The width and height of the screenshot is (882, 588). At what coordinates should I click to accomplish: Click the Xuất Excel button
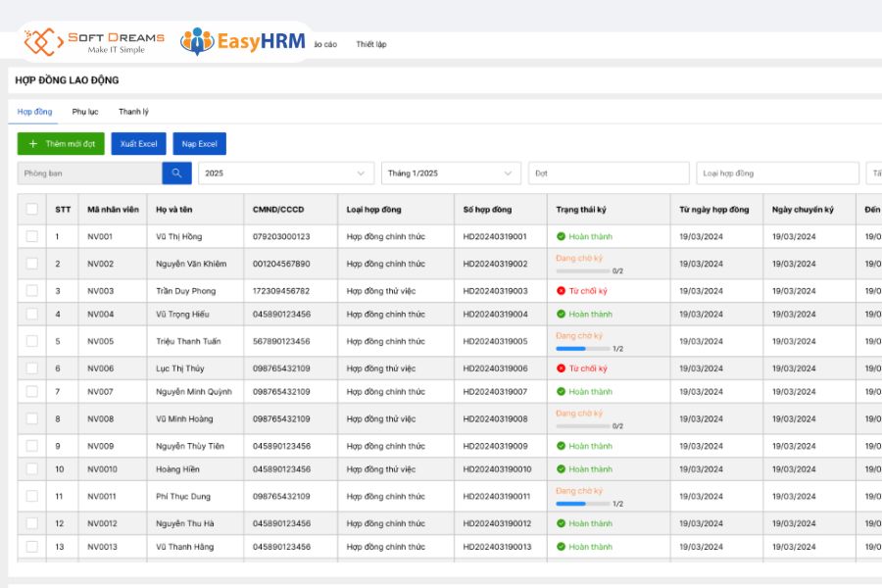click(138, 144)
